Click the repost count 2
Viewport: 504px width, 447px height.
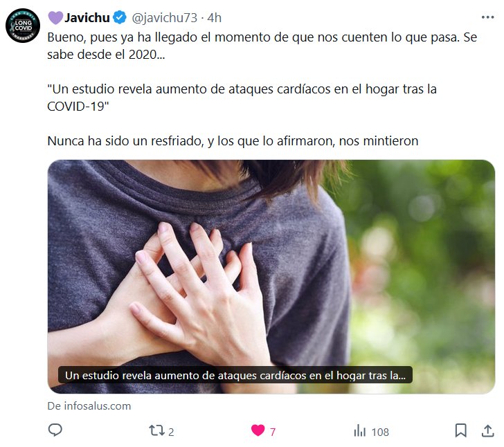pos(171,432)
